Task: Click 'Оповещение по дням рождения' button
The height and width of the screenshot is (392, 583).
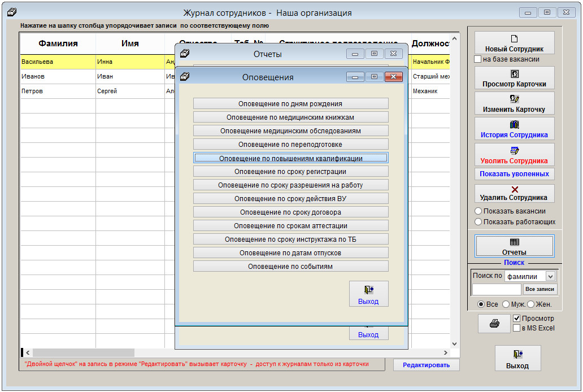Action: (x=290, y=104)
